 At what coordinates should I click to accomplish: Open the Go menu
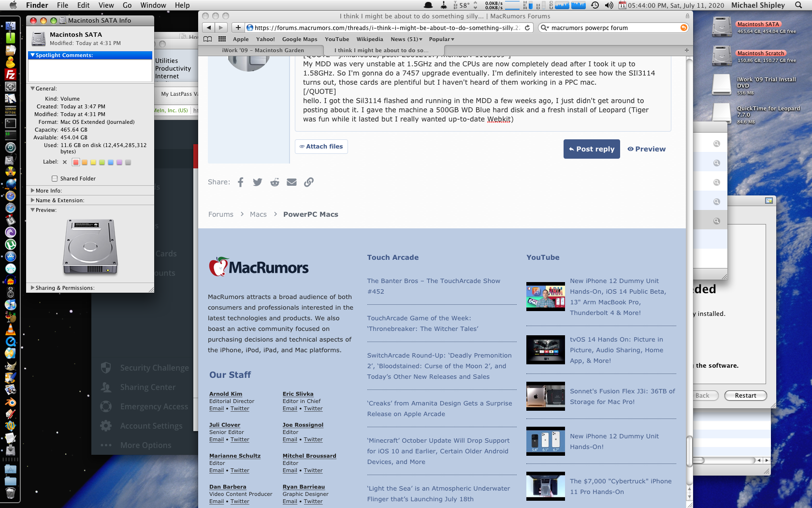tap(127, 5)
